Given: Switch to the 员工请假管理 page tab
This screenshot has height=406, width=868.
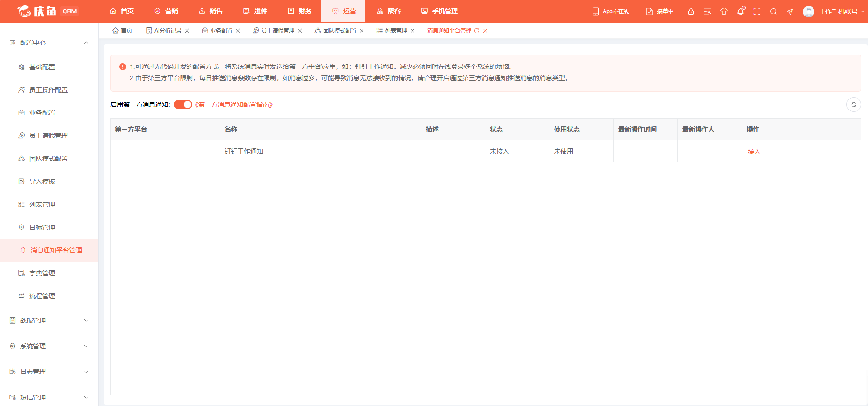Looking at the screenshot, I should [274, 31].
